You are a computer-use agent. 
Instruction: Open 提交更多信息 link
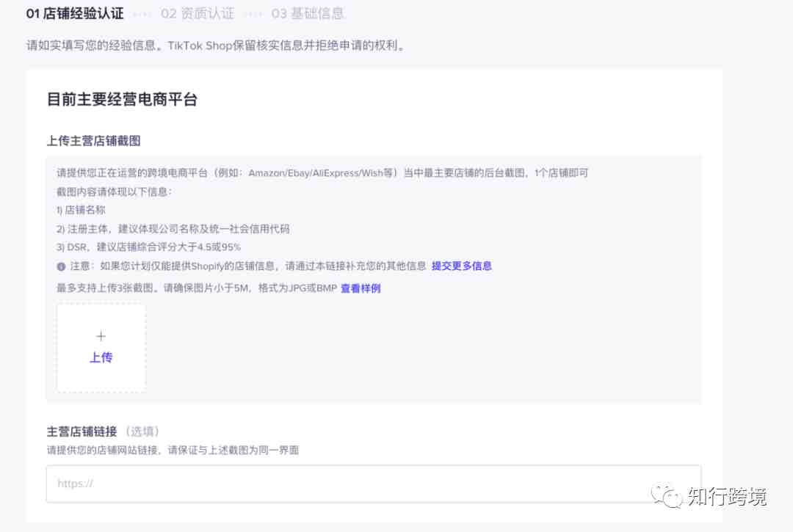click(x=461, y=266)
